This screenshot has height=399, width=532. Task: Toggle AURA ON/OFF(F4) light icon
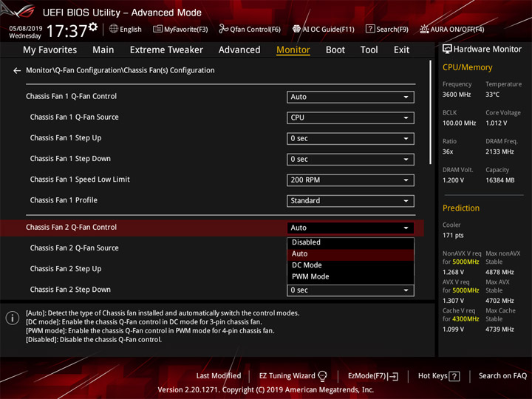point(424,29)
